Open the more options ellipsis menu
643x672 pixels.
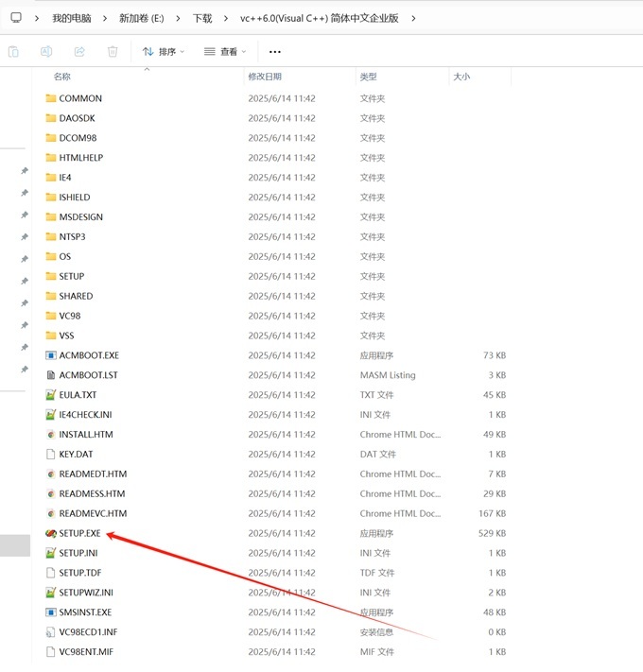(x=275, y=52)
